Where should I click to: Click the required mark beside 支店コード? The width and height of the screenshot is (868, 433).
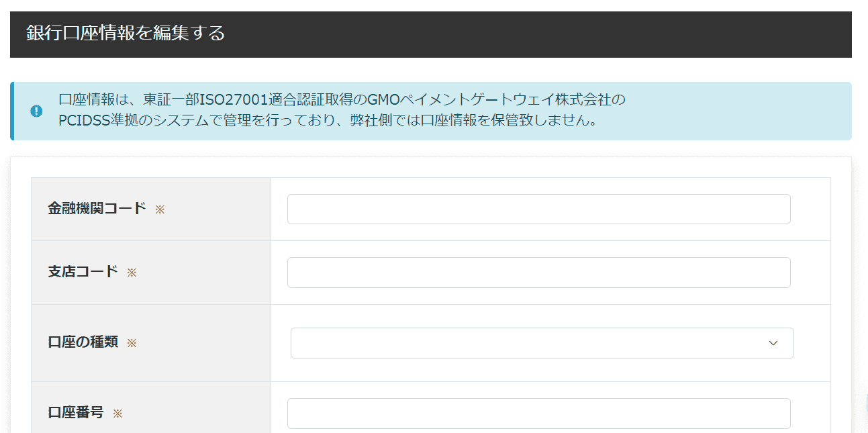[132, 273]
